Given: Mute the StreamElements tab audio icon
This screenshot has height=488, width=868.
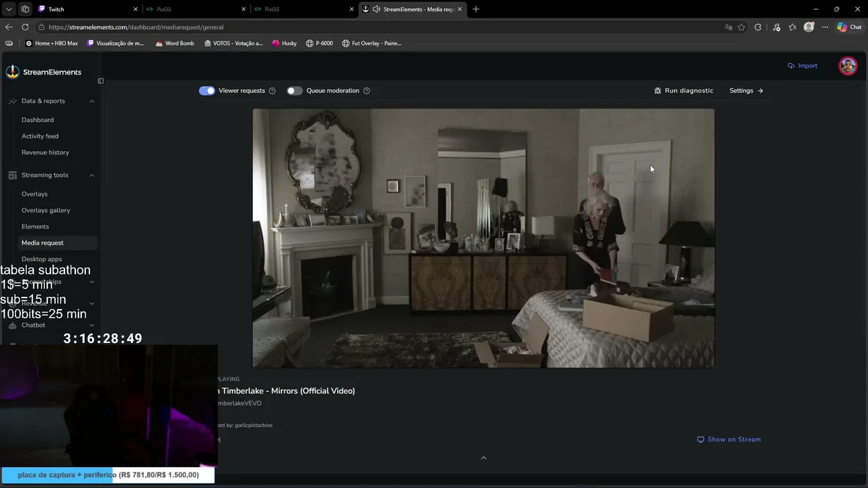Looking at the screenshot, I should click(376, 9).
